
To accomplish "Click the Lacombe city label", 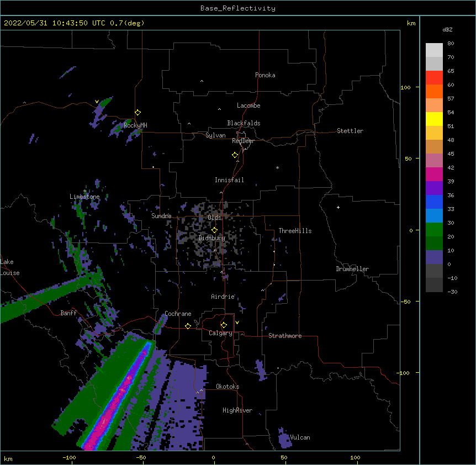I will 248,105.
